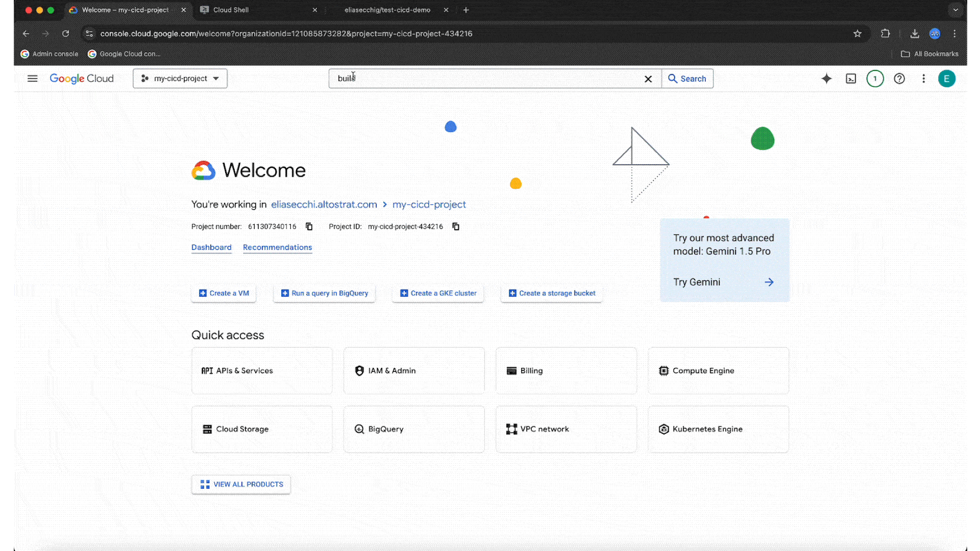Copy the Project ID to clipboard

[x=456, y=227]
